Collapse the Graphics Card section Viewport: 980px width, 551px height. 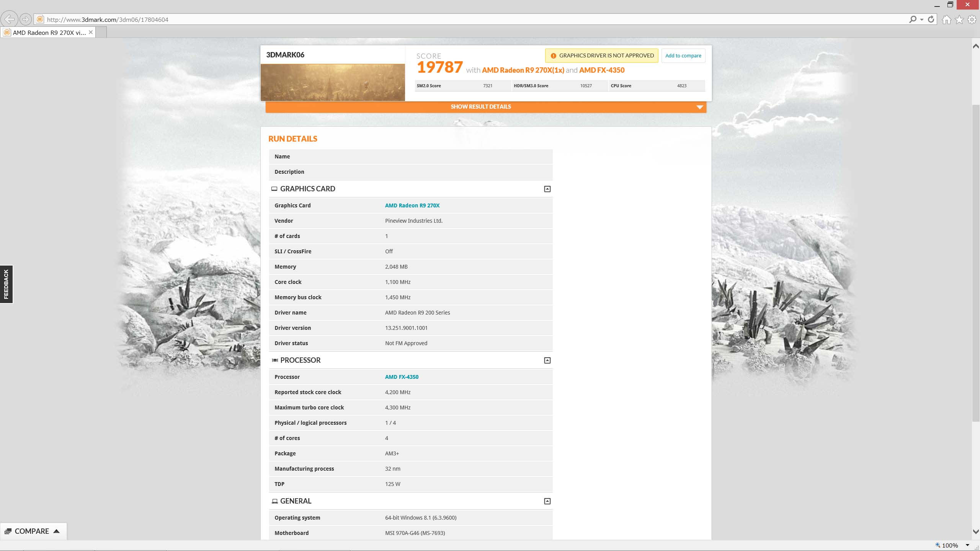547,189
